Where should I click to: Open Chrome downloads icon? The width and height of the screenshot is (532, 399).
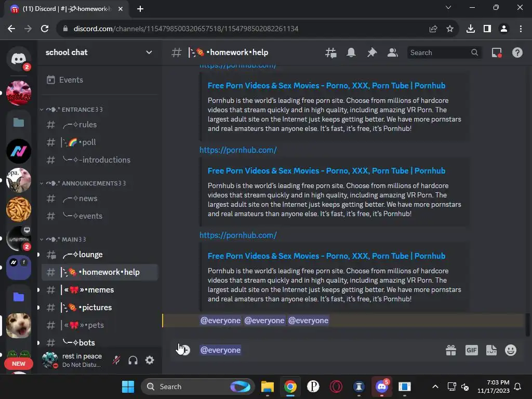pyautogui.click(x=471, y=29)
